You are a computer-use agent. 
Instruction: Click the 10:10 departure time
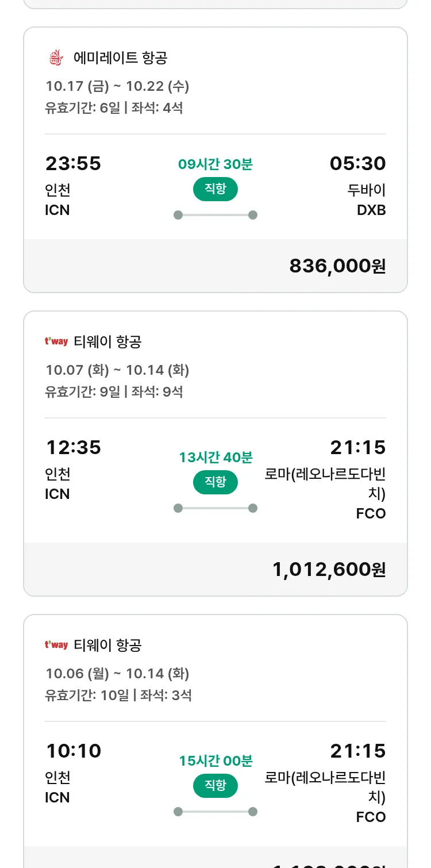[x=74, y=751]
